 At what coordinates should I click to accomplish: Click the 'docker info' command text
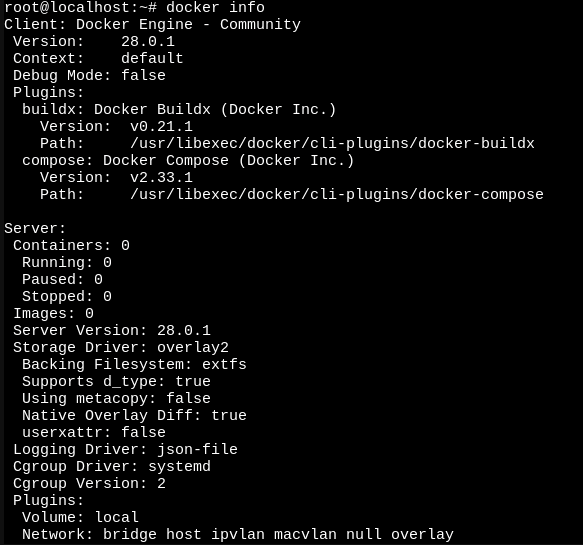click(215, 7)
